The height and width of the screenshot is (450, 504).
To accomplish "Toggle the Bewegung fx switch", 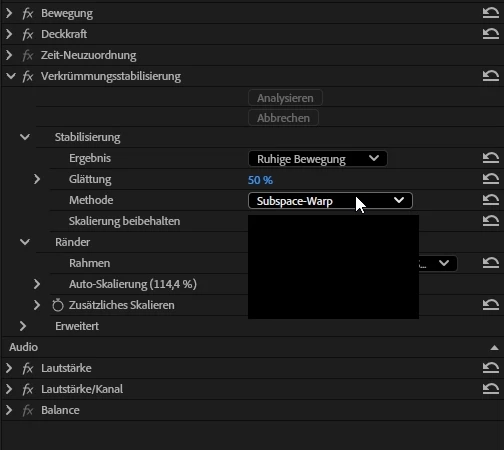I will click(x=28, y=14).
